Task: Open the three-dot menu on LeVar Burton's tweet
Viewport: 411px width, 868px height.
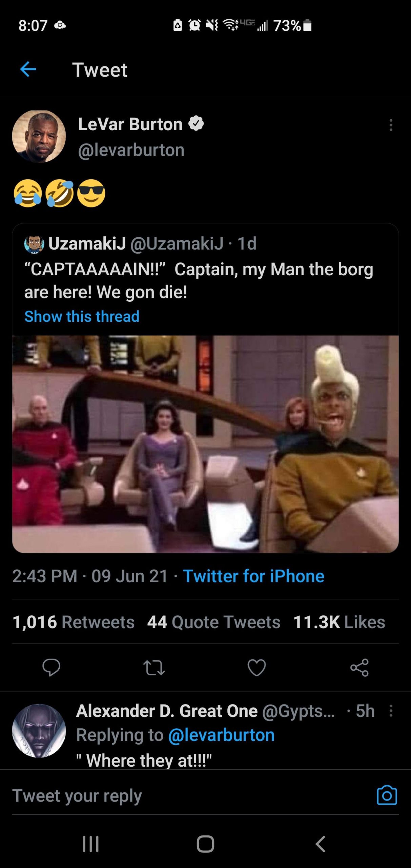Action: coord(391,125)
